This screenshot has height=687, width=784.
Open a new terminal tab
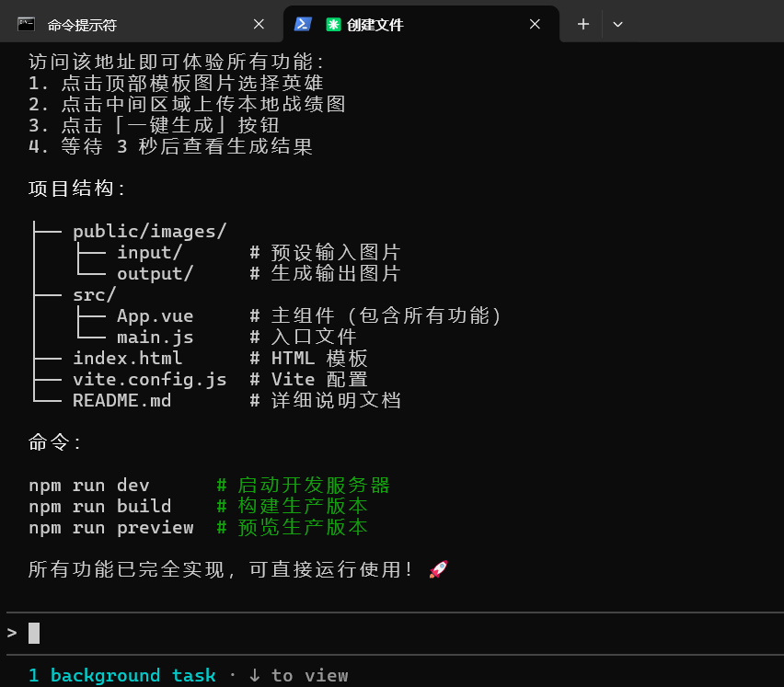(x=583, y=24)
